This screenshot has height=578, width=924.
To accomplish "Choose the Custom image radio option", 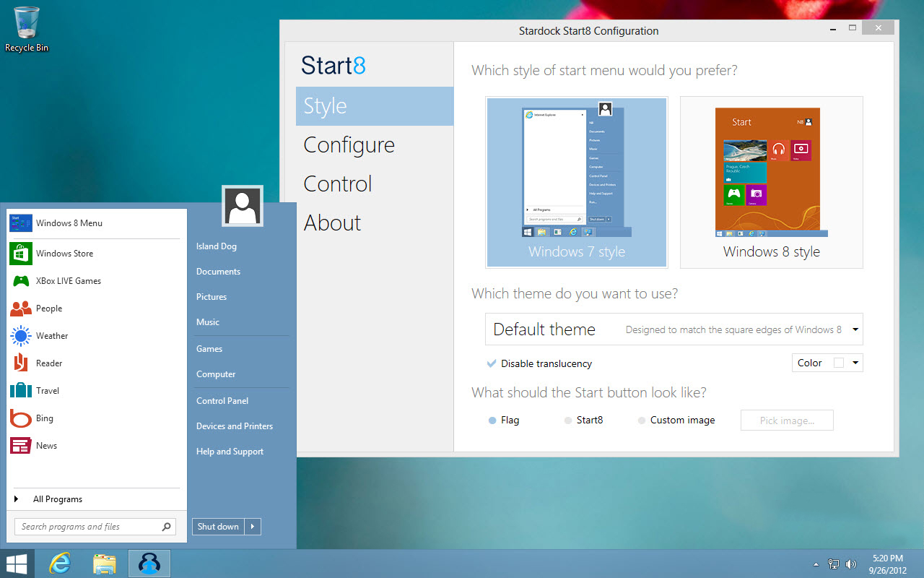I will click(642, 420).
